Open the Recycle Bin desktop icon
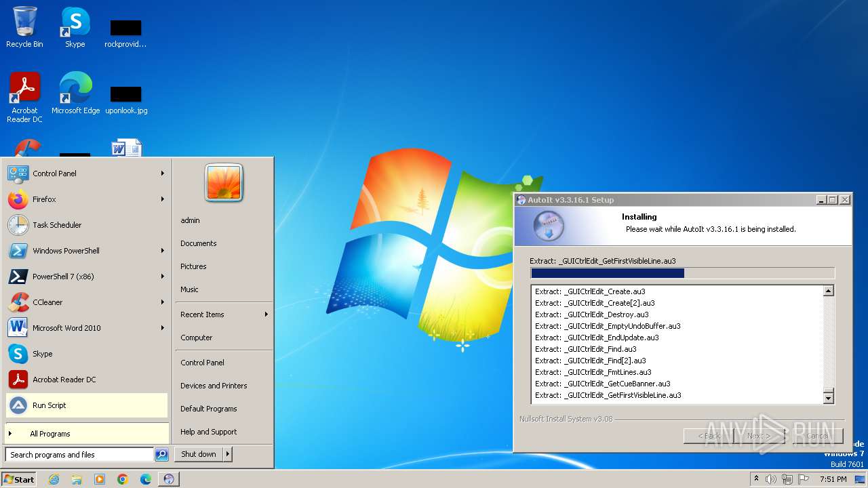Image resolution: width=868 pixels, height=488 pixels. [24, 27]
